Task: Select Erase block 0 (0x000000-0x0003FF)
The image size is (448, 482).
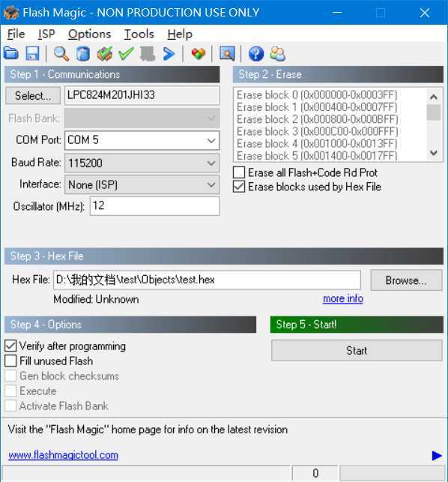Action: point(317,94)
